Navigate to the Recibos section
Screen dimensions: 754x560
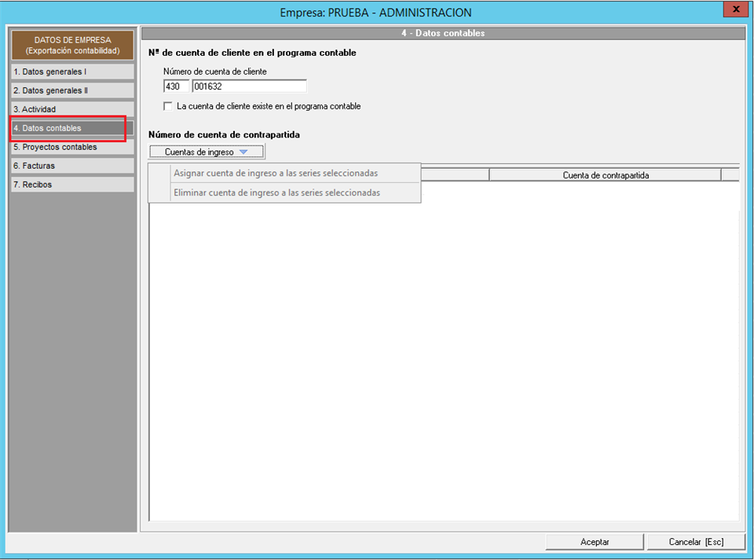(72, 185)
